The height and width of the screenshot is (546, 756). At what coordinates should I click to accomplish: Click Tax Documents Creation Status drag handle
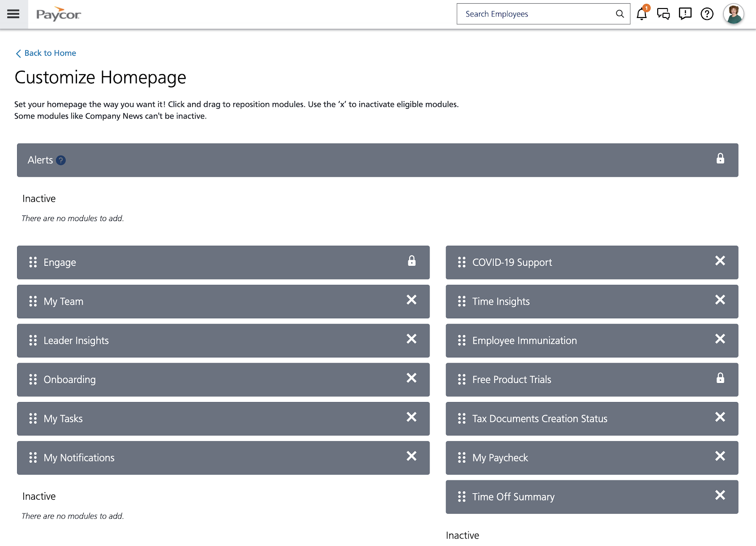click(x=462, y=418)
